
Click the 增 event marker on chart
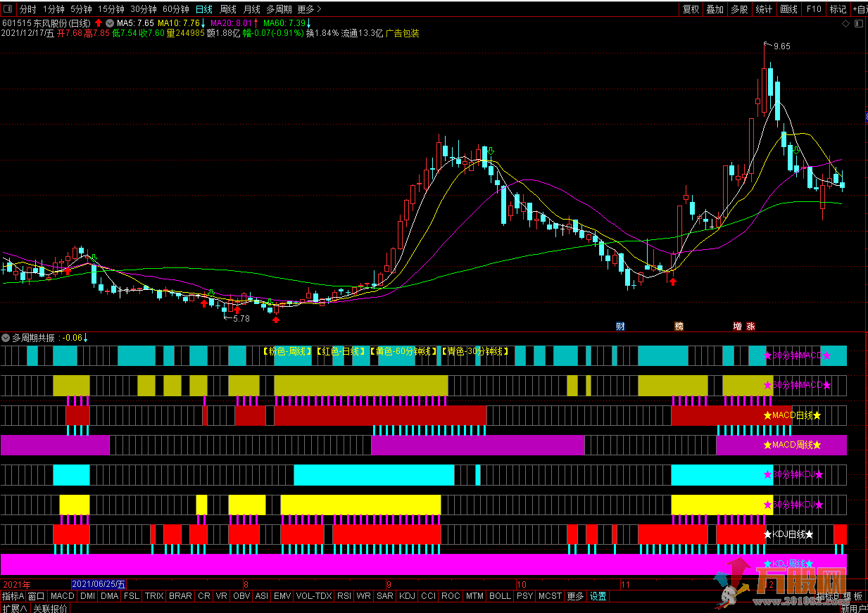(738, 326)
